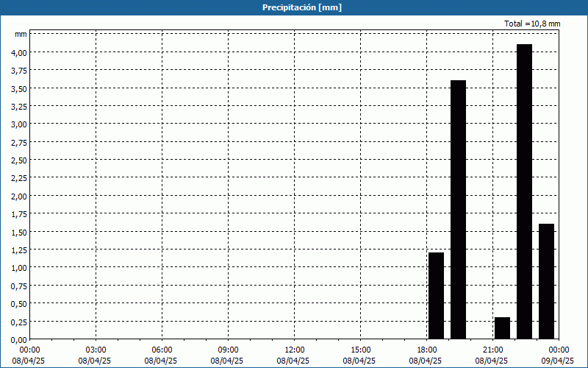588x368 pixels.
Task: Click the mm unit label above y-axis
Action: [21, 34]
